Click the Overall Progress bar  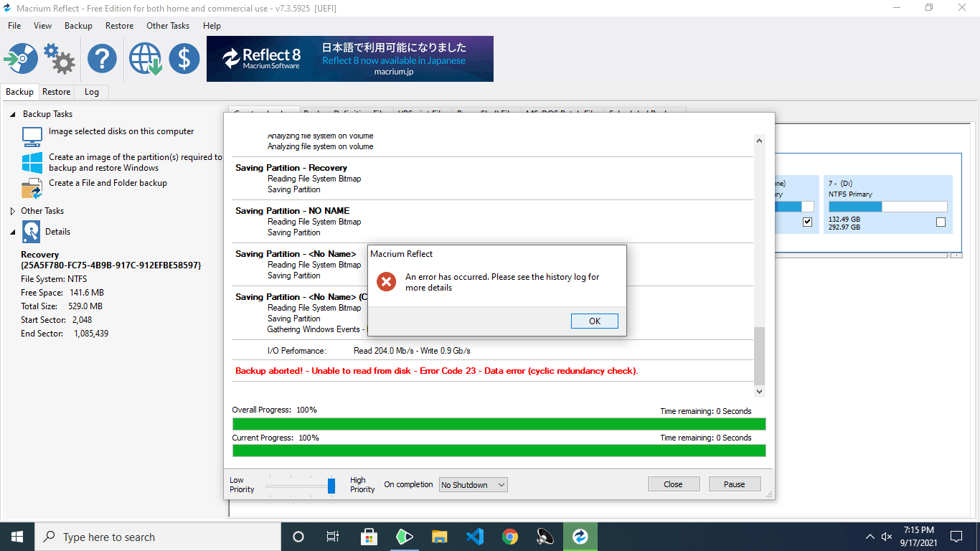point(499,423)
